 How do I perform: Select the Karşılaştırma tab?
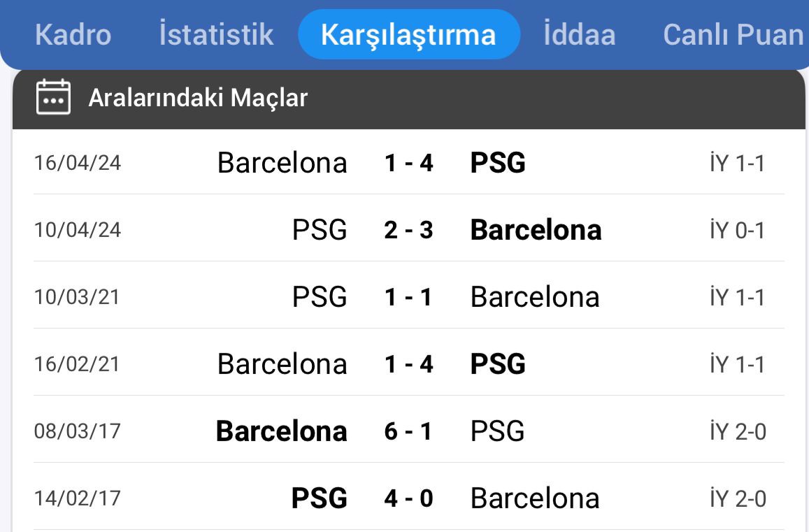(408, 34)
